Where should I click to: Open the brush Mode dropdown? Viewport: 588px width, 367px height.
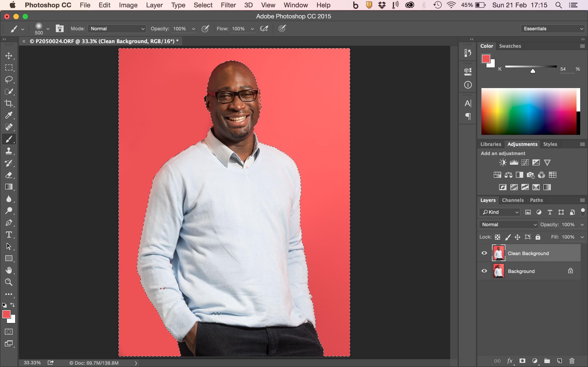tap(117, 29)
